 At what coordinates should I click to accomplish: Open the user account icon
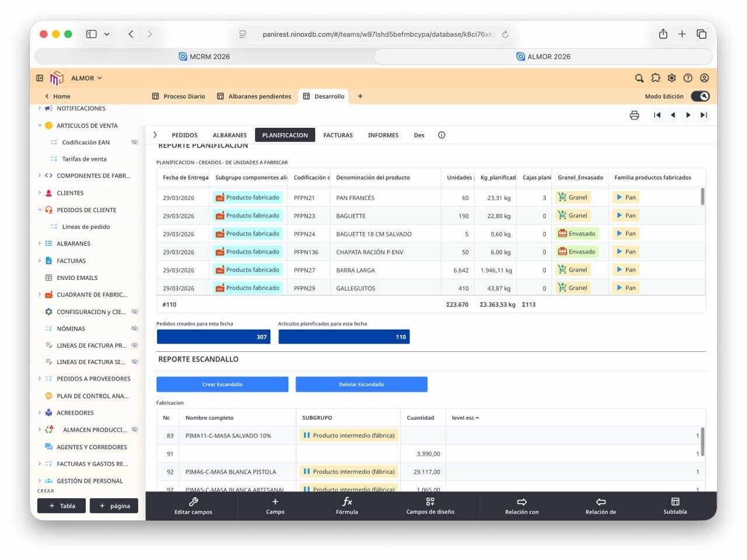click(704, 78)
